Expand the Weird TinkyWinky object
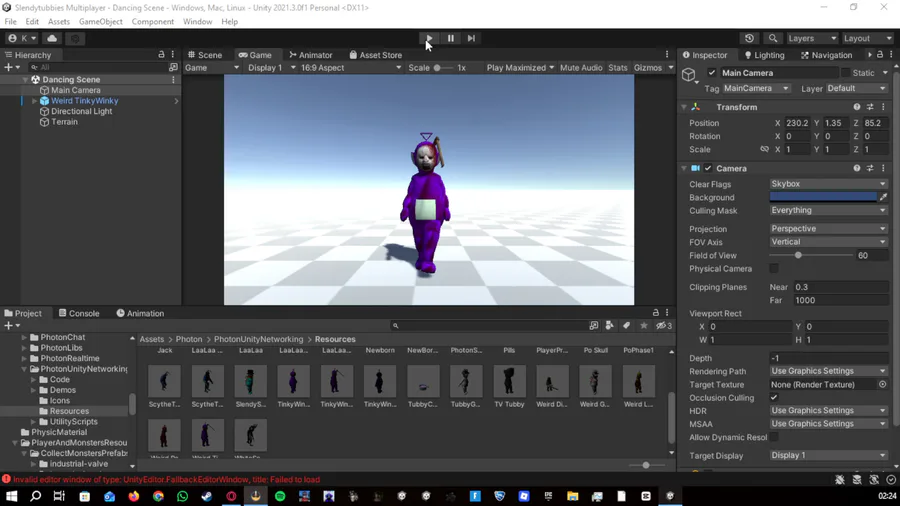Viewport: 900px width, 506px height. click(x=34, y=101)
